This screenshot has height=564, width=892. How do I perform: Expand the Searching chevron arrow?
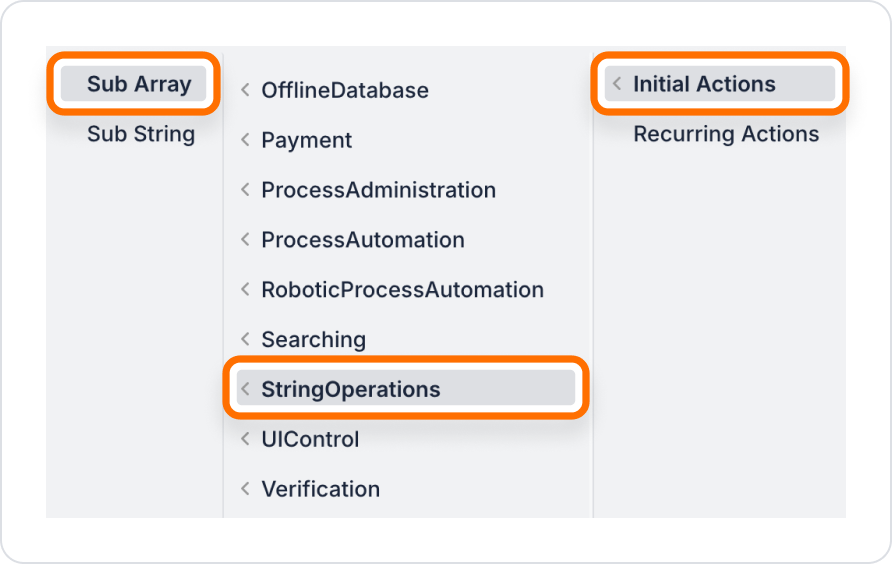tap(245, 339)
